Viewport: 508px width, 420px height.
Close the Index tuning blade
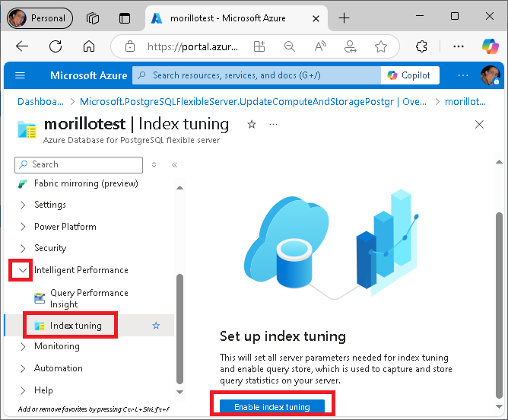coord(479,125)
